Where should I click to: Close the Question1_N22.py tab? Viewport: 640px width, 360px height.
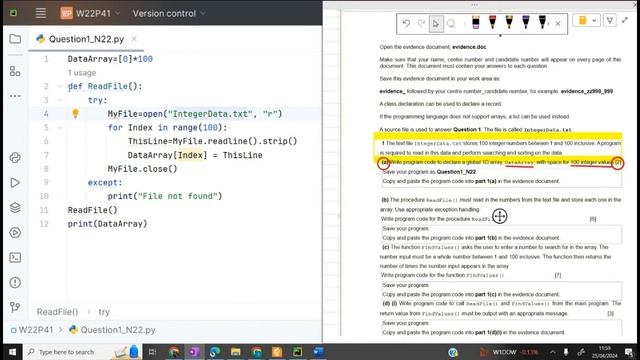tap(134, 39)
